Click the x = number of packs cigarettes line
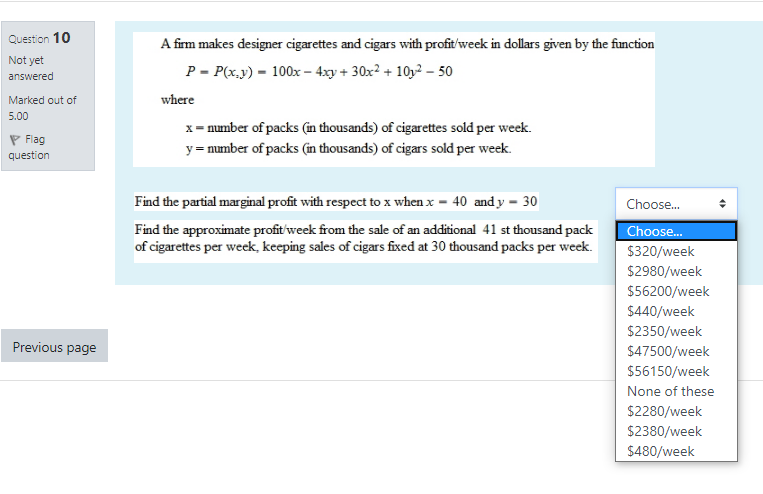This screenshot has width=763, height=494. click(x=359, y=128)
